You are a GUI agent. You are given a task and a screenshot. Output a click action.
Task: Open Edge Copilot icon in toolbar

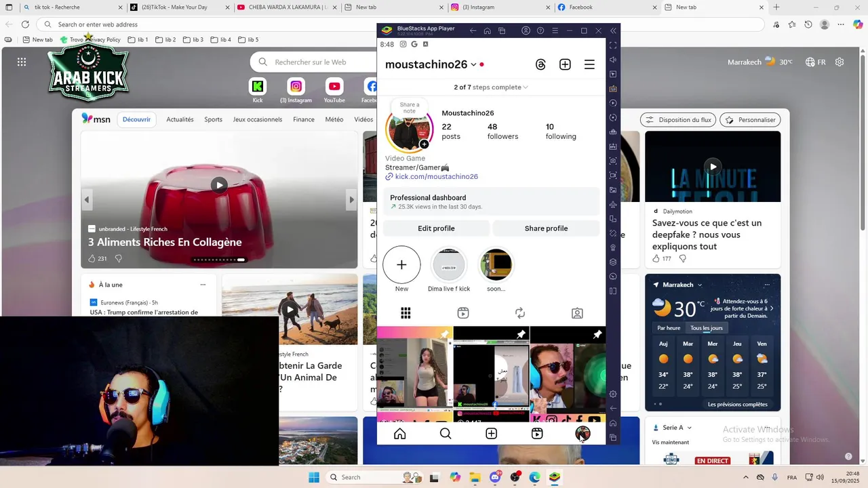858,24
